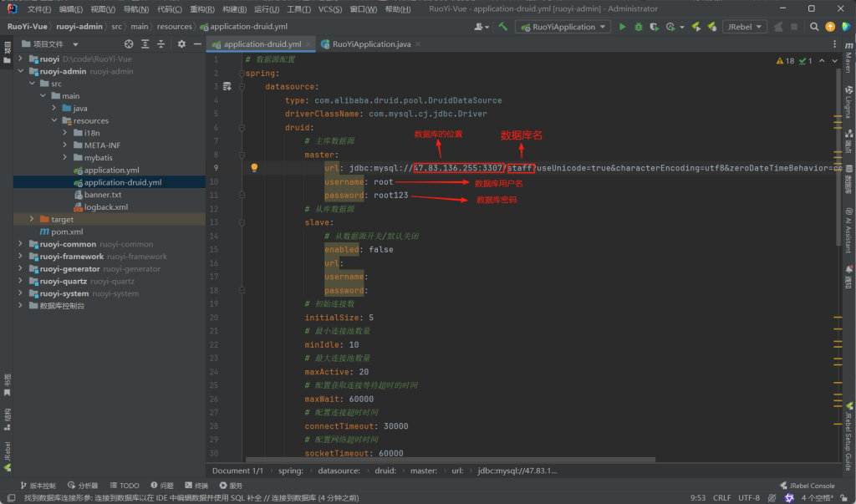Open the 服务 services tool window
856x504 pixels.
pyautogui.click(x=231, y=486)
